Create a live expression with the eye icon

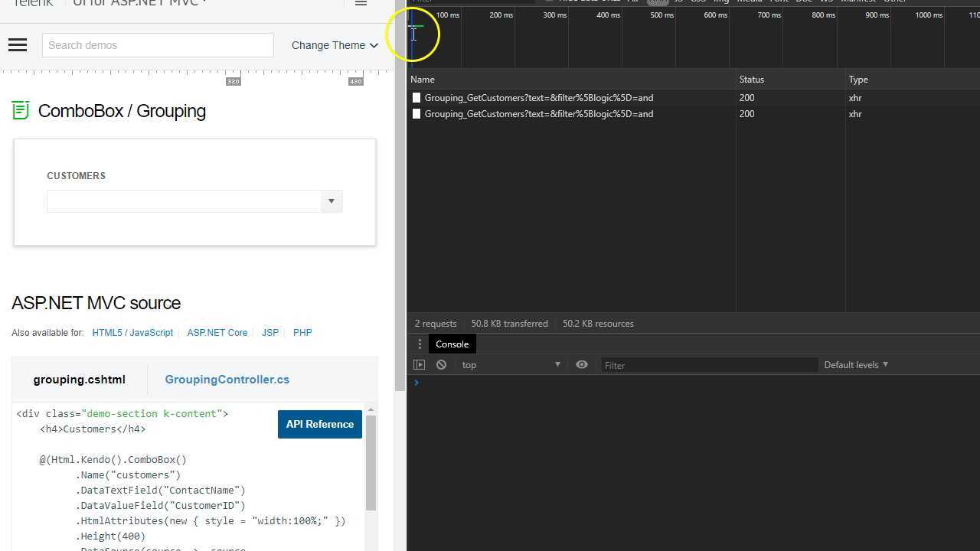[x=582, y=365]
